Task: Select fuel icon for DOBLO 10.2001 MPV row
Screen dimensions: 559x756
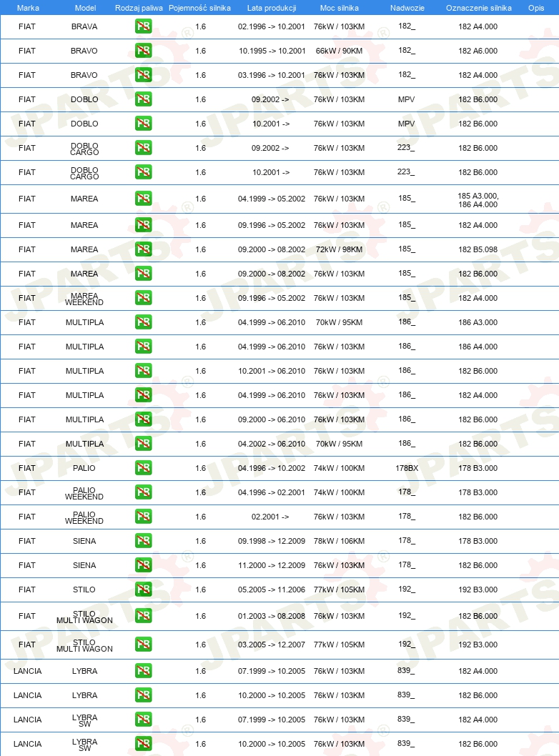Action: click(143, 124)
